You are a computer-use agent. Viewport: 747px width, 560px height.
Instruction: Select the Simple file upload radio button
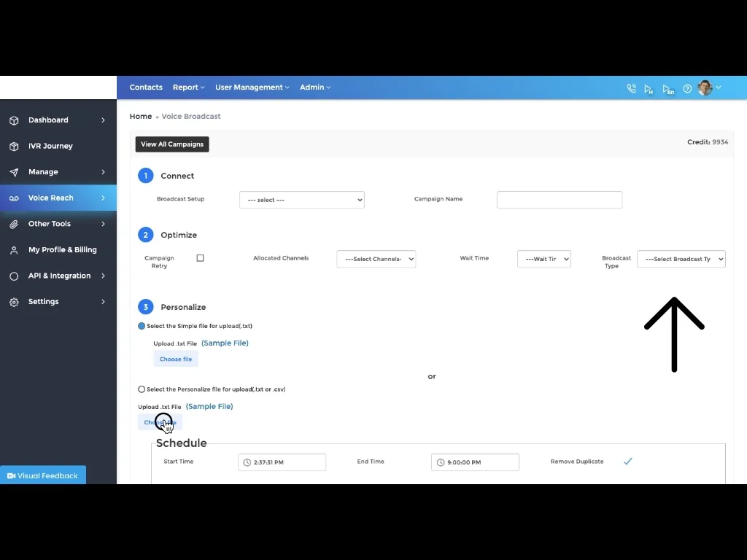point(142,326)
